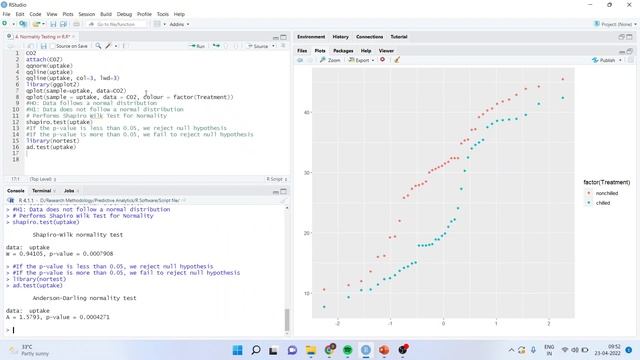Save the current document from the main toolbar
The width and height of the screenshot is (640, 360).
tap(53, 24)
